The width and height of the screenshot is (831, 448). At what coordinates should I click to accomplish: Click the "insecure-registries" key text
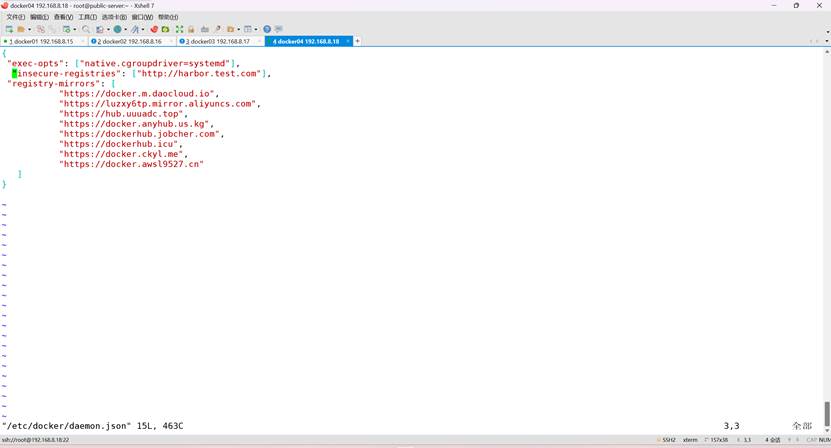(67, 74)
